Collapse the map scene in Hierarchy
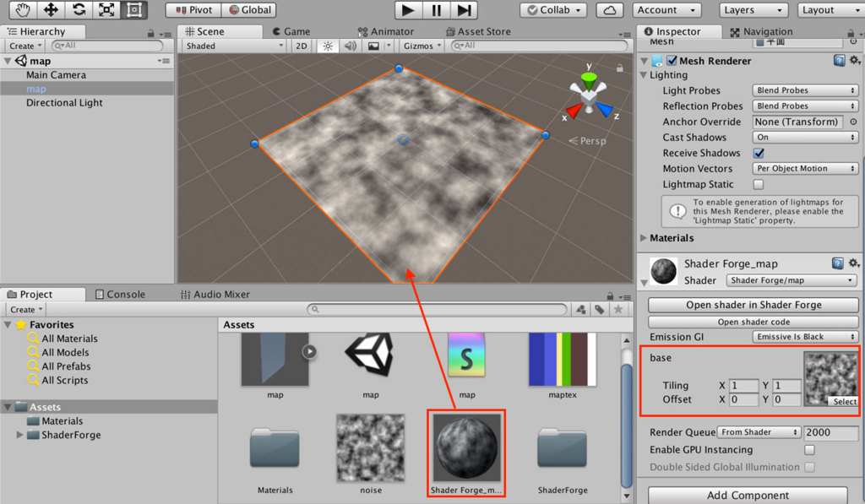Viewport: 865px width, 504px height. pyautogui.click(x=8, y=61)
